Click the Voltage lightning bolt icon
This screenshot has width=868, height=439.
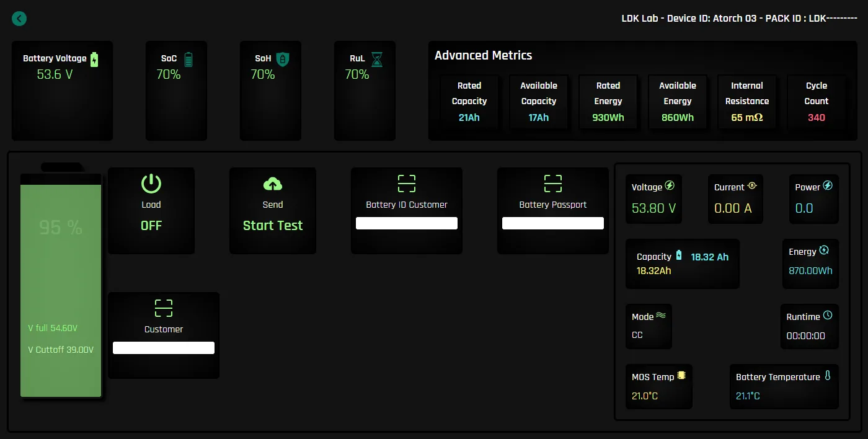(670, 185)
